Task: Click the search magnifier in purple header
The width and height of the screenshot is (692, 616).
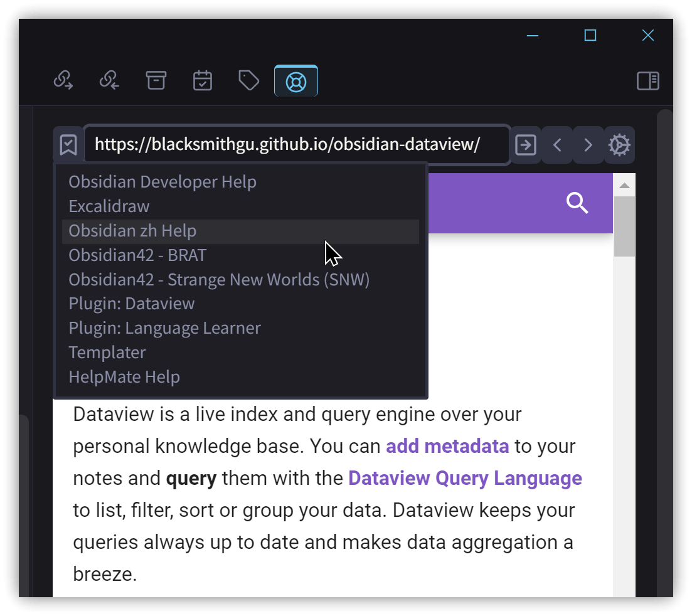Action: (x=577, y=203)
